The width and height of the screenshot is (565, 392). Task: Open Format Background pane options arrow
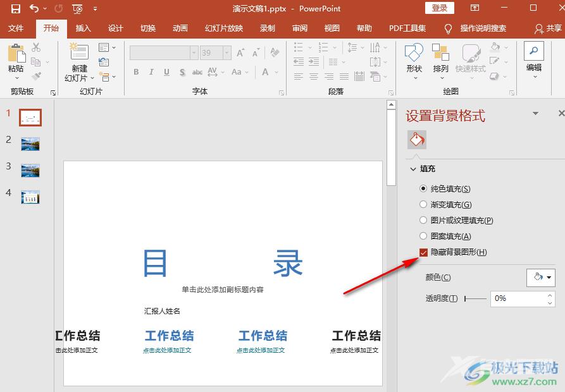tap(535, 113)
